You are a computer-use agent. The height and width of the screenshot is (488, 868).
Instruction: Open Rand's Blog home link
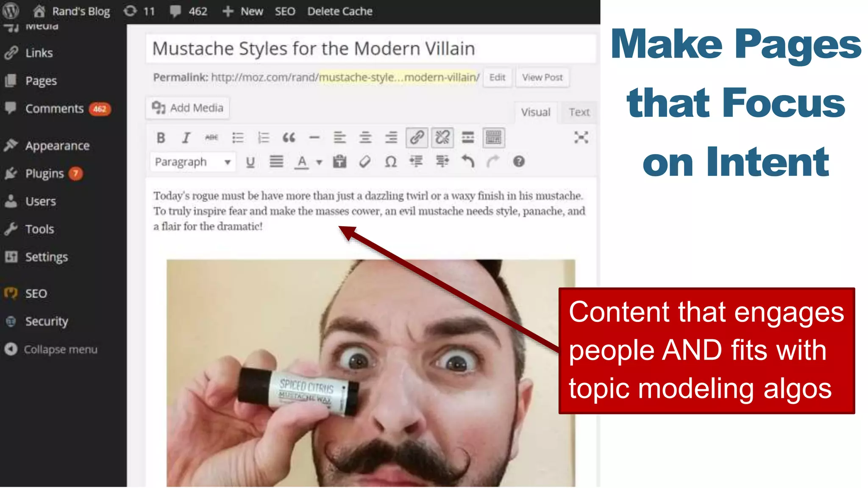72,11
